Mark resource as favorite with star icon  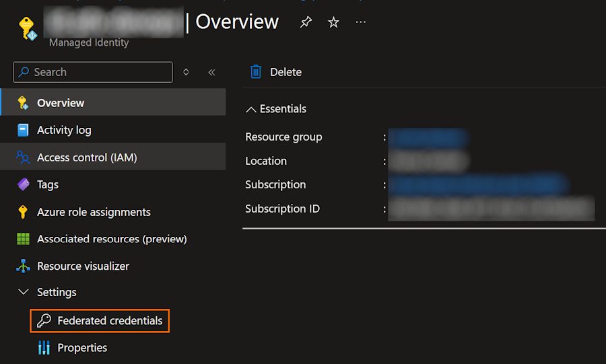[333, 22]
